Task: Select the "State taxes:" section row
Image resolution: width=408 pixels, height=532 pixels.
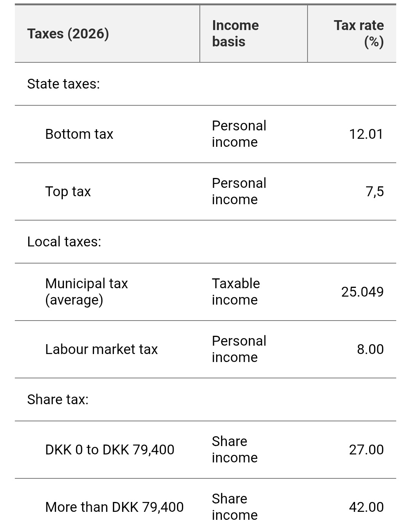Action: pos(64,84)
